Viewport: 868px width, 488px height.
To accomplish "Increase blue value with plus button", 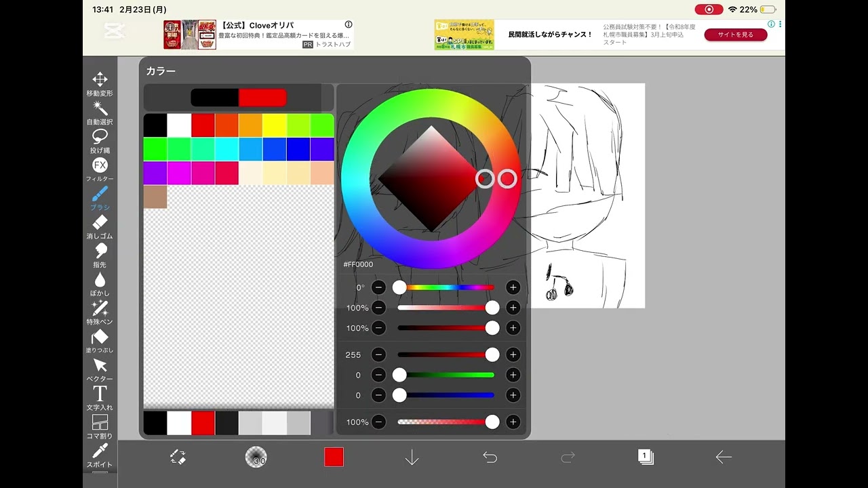I will coord(513,395).
